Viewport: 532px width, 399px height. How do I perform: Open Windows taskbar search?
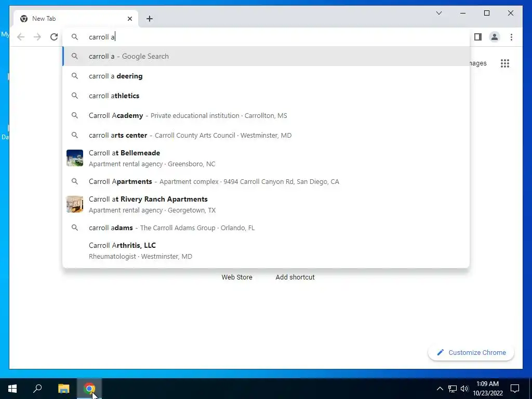pos(37,389)
